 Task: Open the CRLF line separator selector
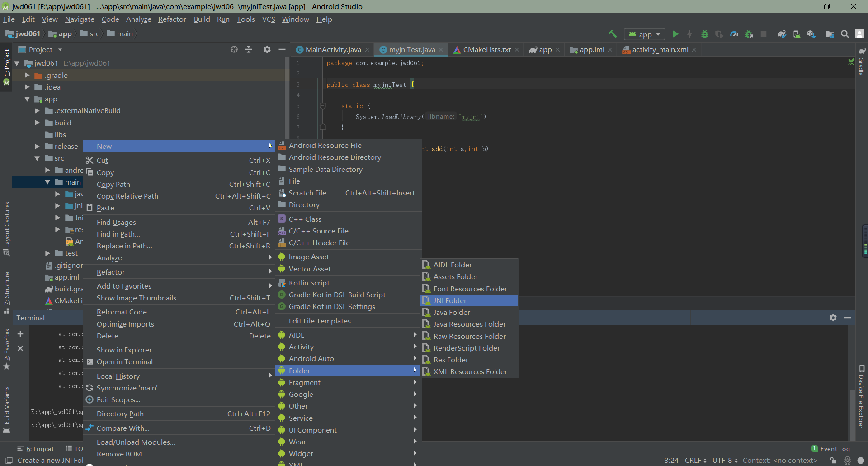pyautogui.click(x=695, y=460)
